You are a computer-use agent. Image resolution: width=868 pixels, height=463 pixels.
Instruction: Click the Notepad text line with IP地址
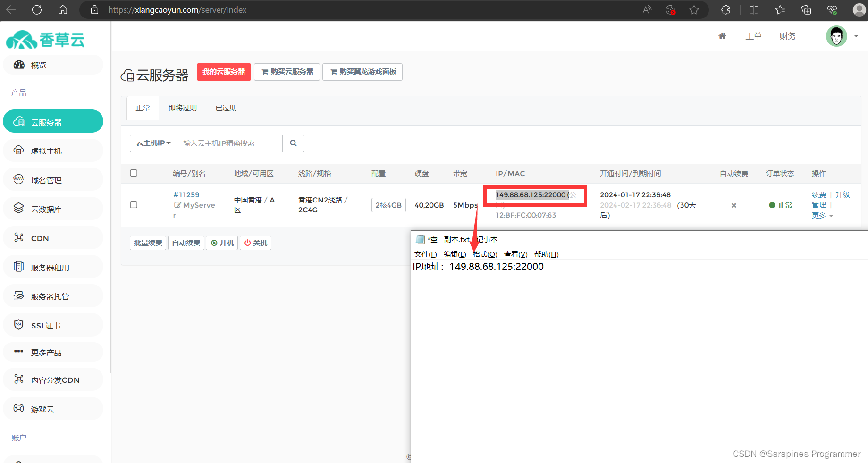pyautogui.click(x=478, y=267)
